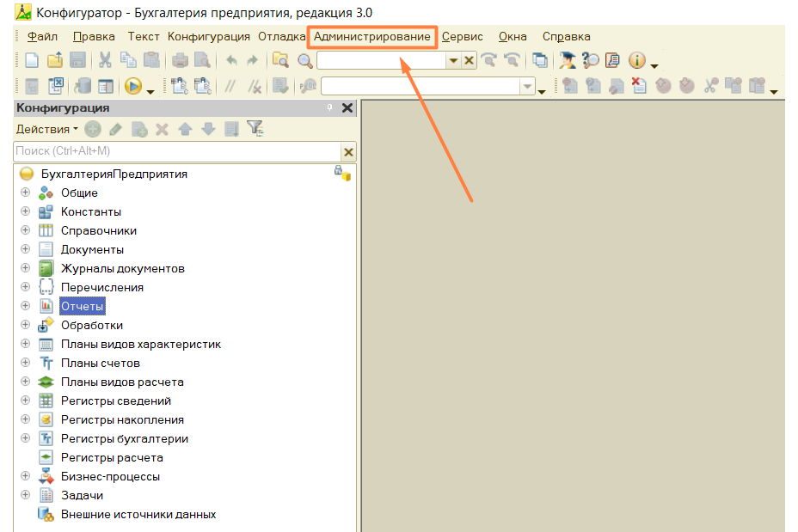Click the Cut scissors toolbar icon
The height and width of the screenshot is (532, 798).
point(105,60)
